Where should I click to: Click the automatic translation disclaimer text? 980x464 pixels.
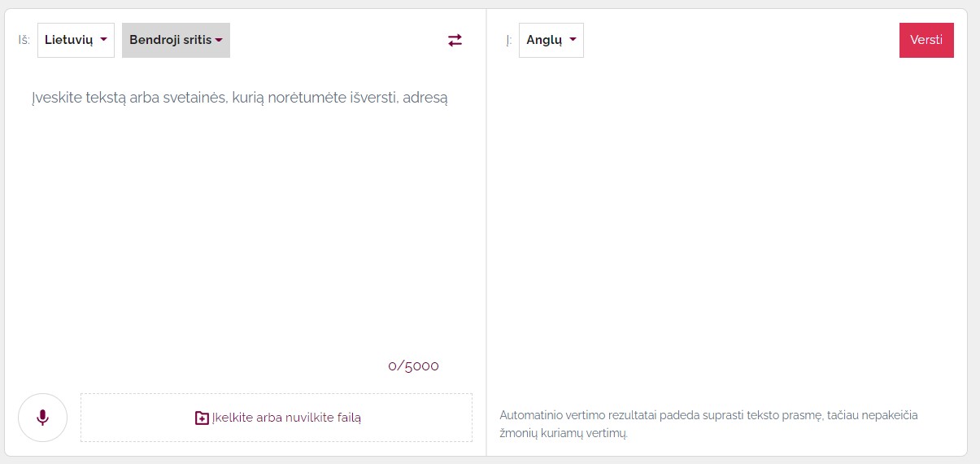click(x=708, y=424)
